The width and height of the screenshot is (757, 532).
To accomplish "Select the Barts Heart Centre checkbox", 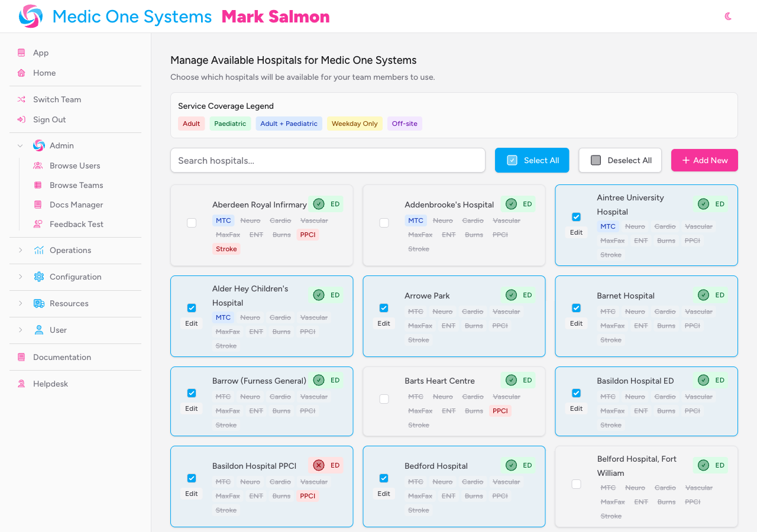I will tap(384, 398).
